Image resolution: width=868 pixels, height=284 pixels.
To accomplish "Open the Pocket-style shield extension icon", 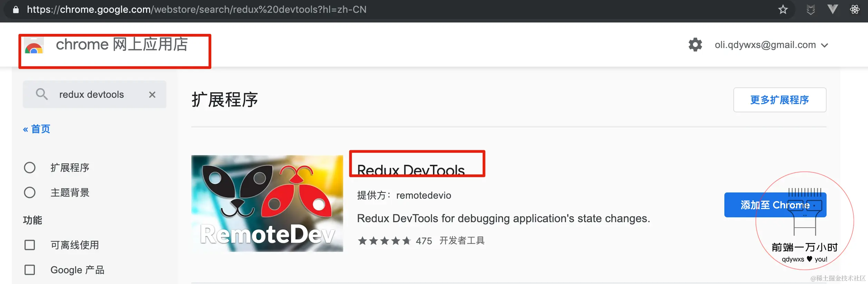I will [x=810, y=9].
